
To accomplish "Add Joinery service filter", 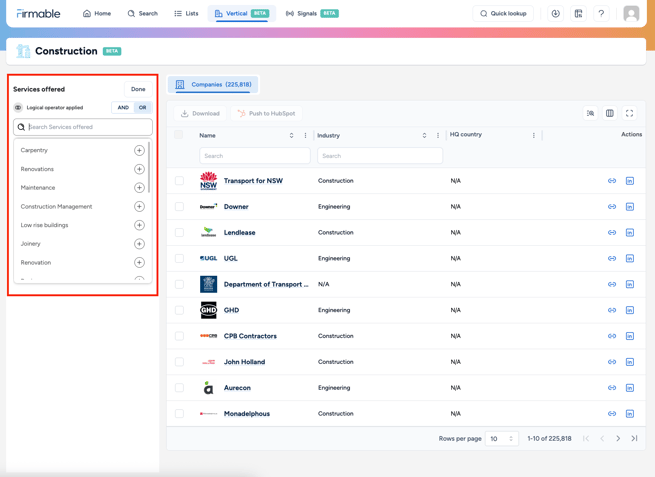I will pyautogui.click(x=139, y=244).
